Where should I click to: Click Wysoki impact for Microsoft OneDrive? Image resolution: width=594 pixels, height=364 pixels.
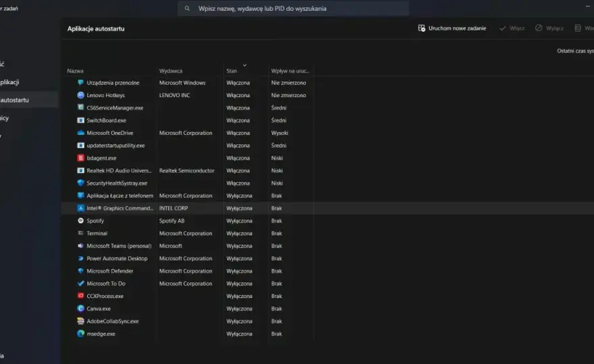click(279, 133)
